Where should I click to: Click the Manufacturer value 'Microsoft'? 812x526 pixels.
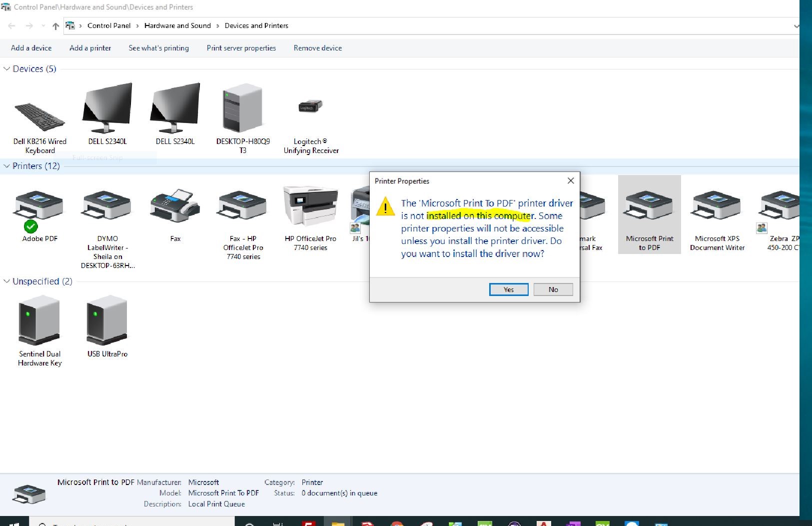[x=203, y=482]
